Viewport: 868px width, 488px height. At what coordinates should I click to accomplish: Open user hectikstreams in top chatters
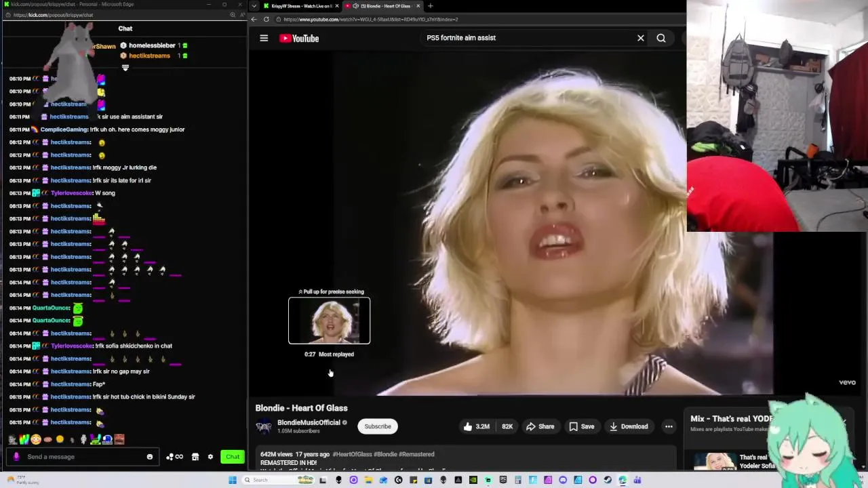pyautogui.click(x=149, y=56)
